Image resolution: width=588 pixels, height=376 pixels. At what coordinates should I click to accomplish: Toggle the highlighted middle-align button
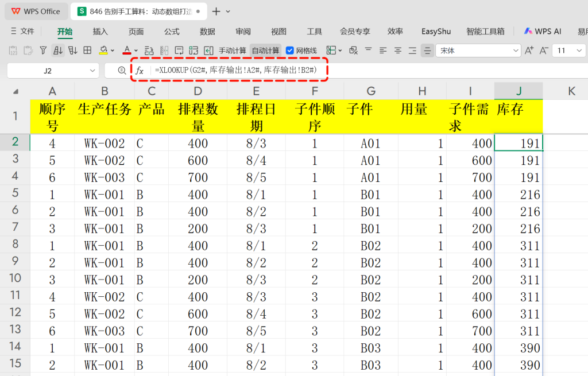coord(427,51)
